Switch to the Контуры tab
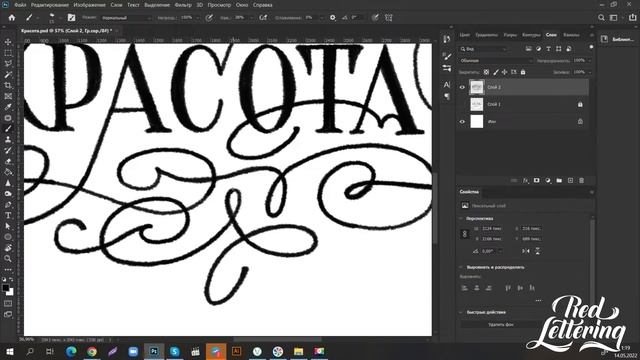 point(531,35)
